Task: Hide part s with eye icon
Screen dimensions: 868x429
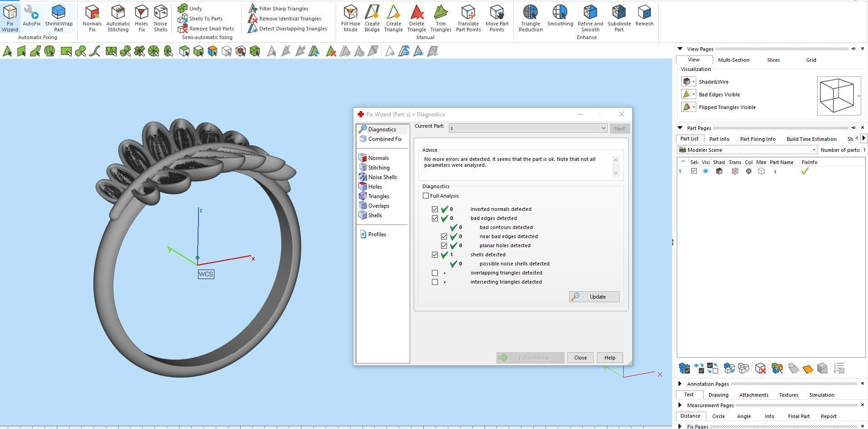Action: (705, 171)
